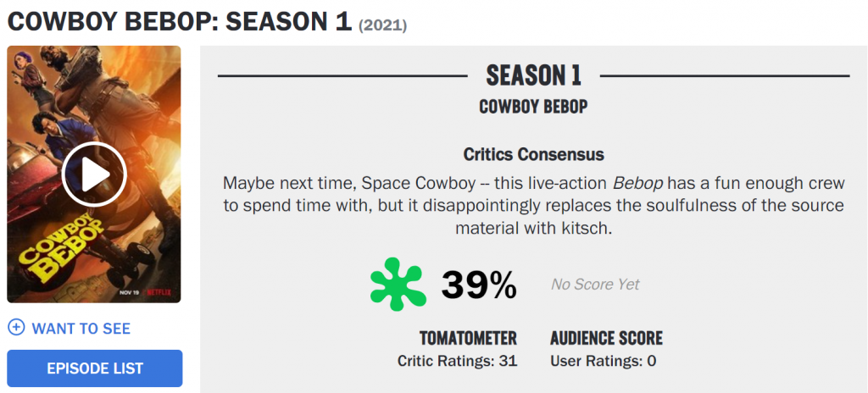Click the Critics Consensus heading

click(534, 154)
